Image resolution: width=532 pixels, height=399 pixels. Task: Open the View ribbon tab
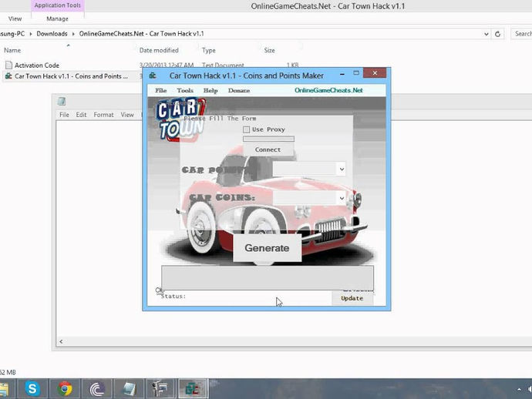pyautogui.click(x=15, y=18)
